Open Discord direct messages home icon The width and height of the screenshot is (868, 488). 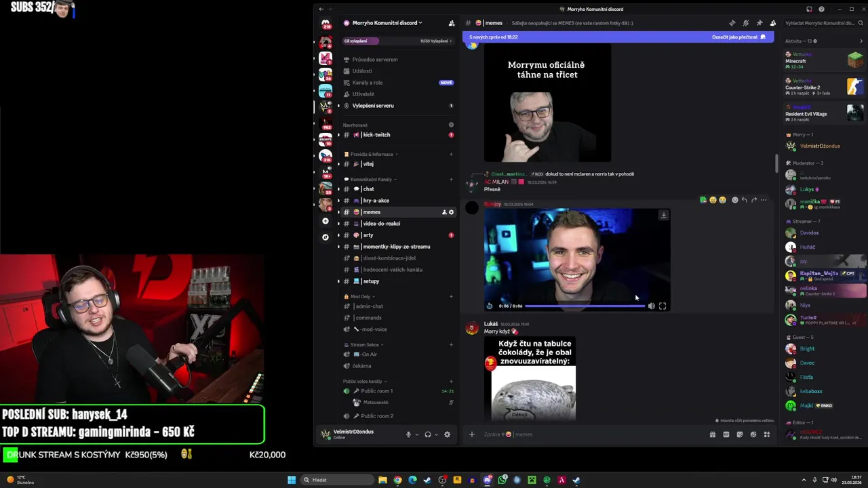coord(325,24)
